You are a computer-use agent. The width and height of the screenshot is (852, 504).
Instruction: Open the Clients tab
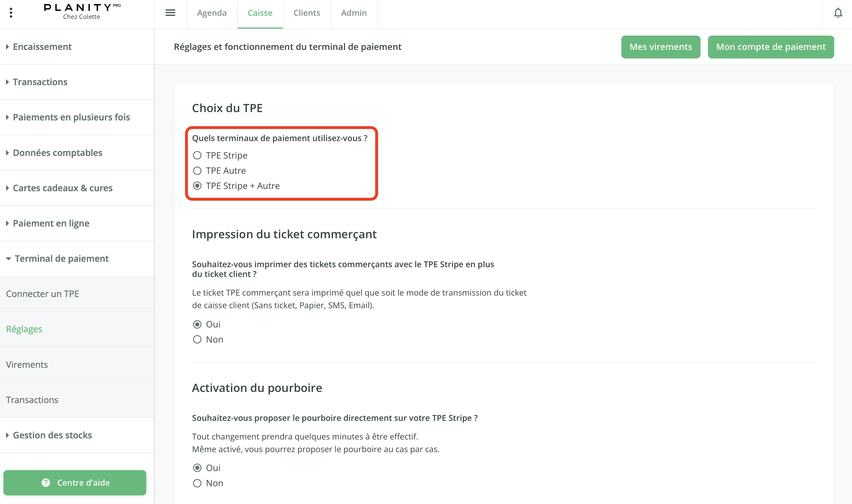(307, 13)
